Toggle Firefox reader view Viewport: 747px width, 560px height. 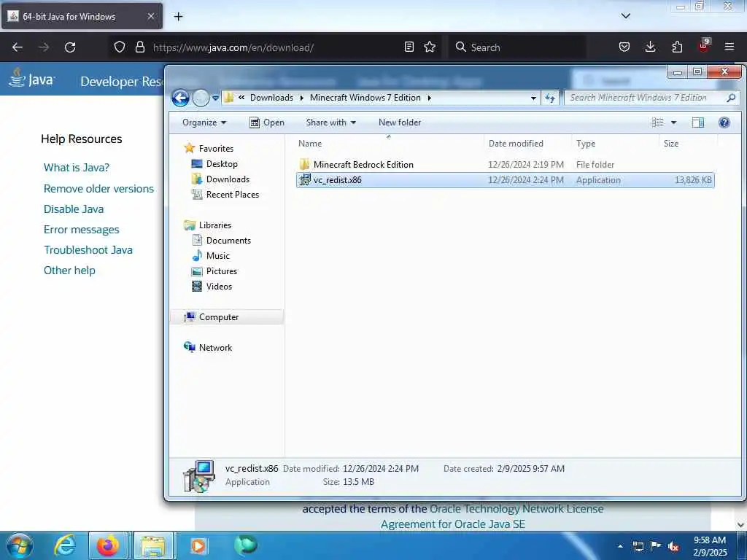[x=409, y=47]
